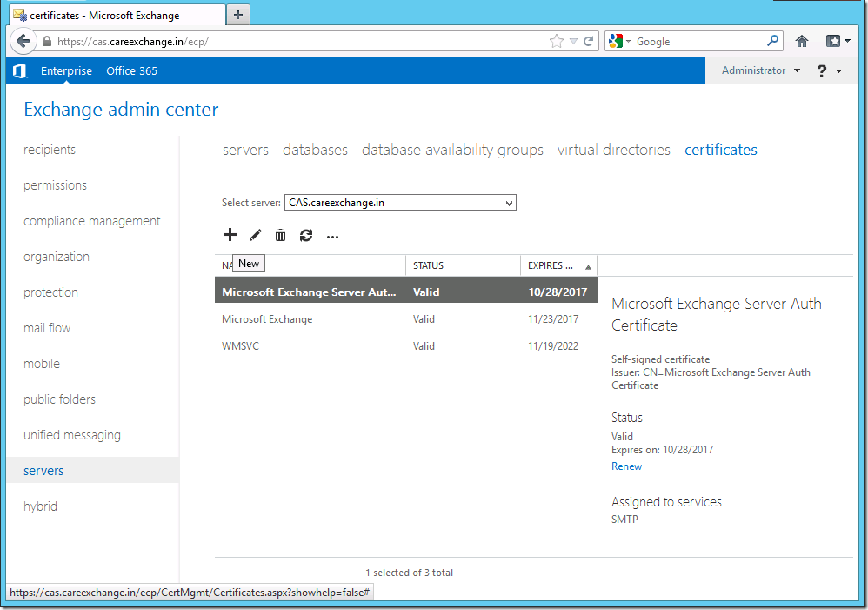Click the padlock site identity icon
The height and width of the screenshot is (610, 868).
coord(47,42)
